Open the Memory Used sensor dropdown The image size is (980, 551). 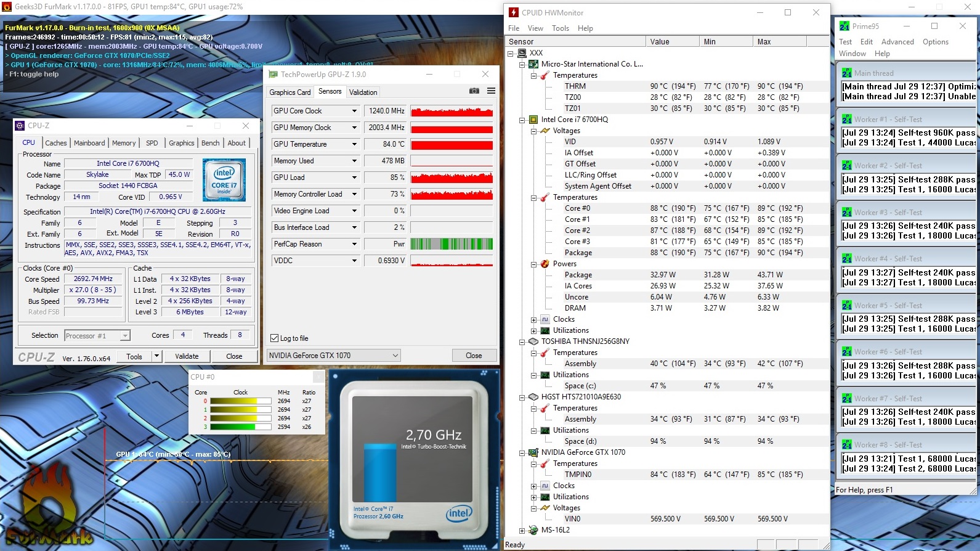[354, 161]
